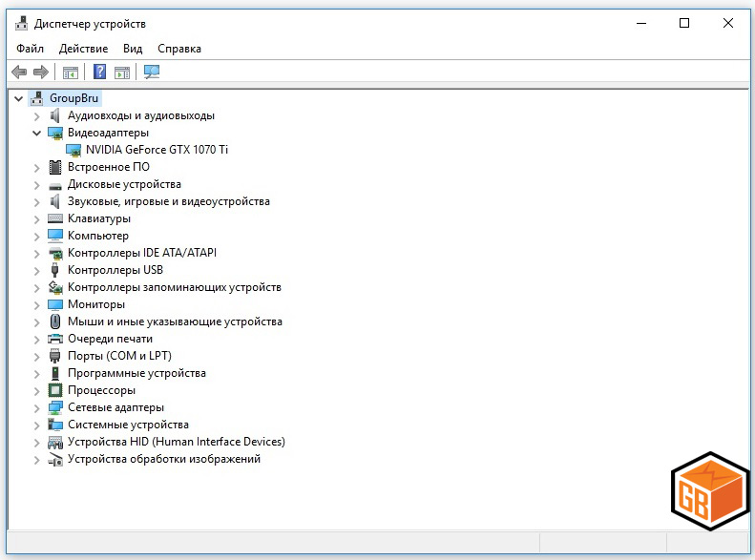This screenshot has height=560, width=755.
Task: Expand the Контроллеры USB category
Action: [x=36, y=271]
